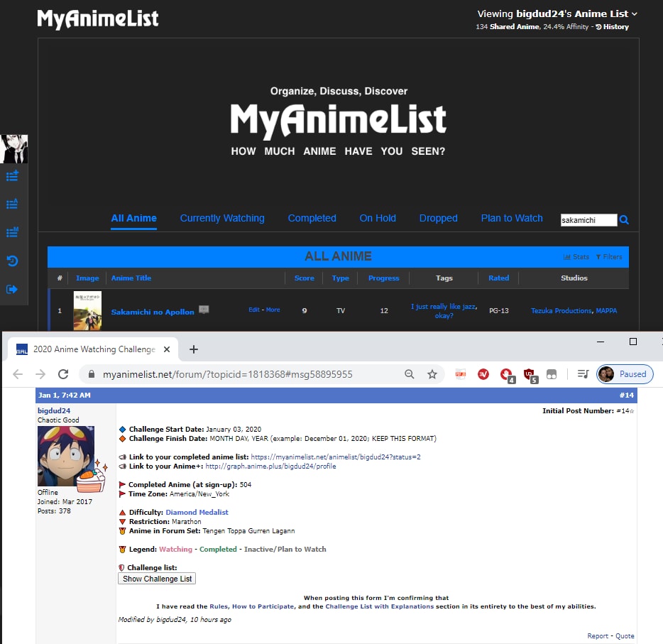Click the history clock icon in sidebar

click(12, 261)
